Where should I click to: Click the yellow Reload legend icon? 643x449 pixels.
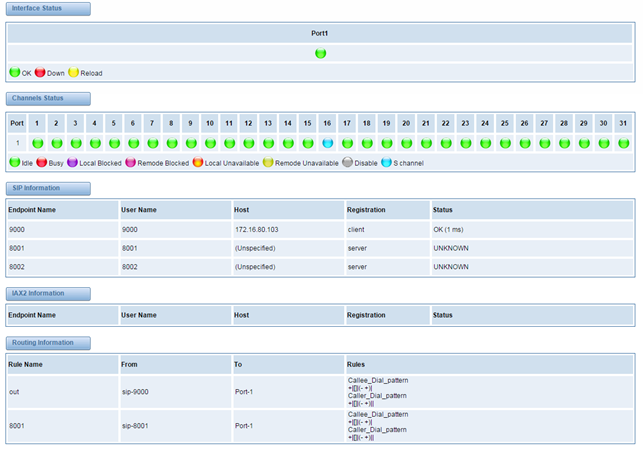73,72
